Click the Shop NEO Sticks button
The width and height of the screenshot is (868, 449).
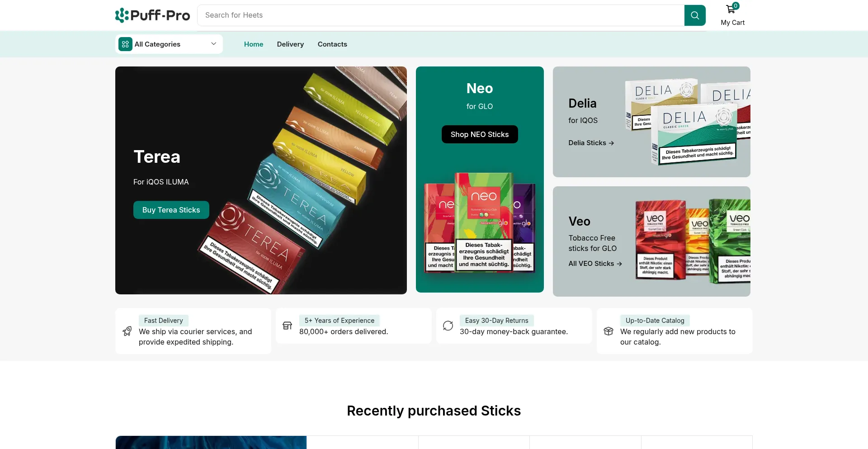tap(480, 134)
